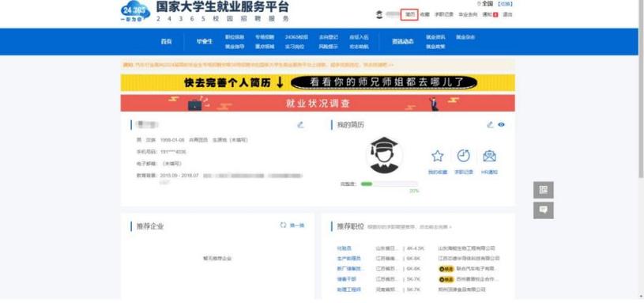Open 专场招聘 in navigation bar
The height and width of the screenshot is (303, 644).
tap(265, 37)
